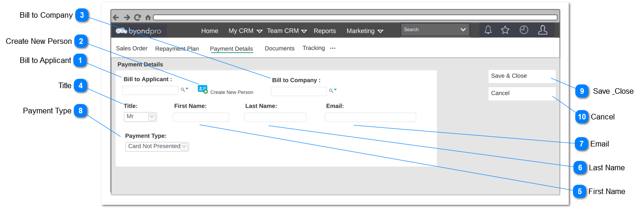Click the Bill to Company input field
This screenshot has height=209, width=644.
[299, 91]
